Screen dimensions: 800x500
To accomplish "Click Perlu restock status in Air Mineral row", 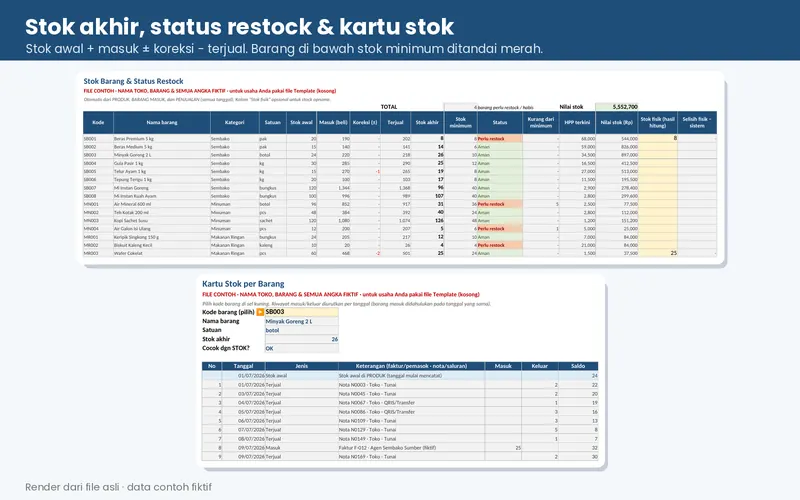I will pos(499,204).
